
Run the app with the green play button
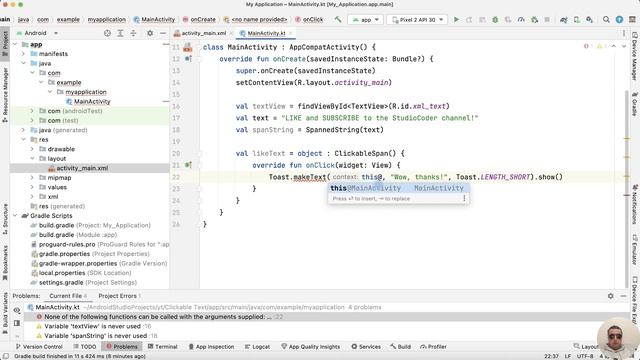tap(456, 20)
